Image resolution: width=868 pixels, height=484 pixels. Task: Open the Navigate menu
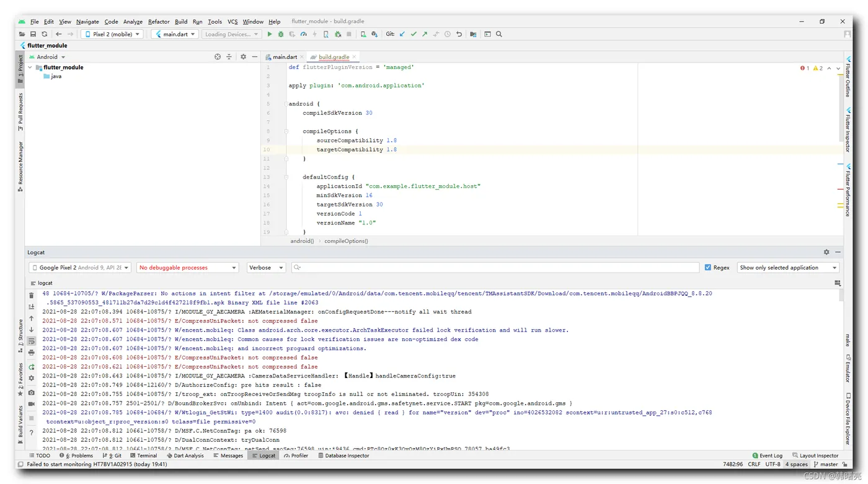(87, 22)
